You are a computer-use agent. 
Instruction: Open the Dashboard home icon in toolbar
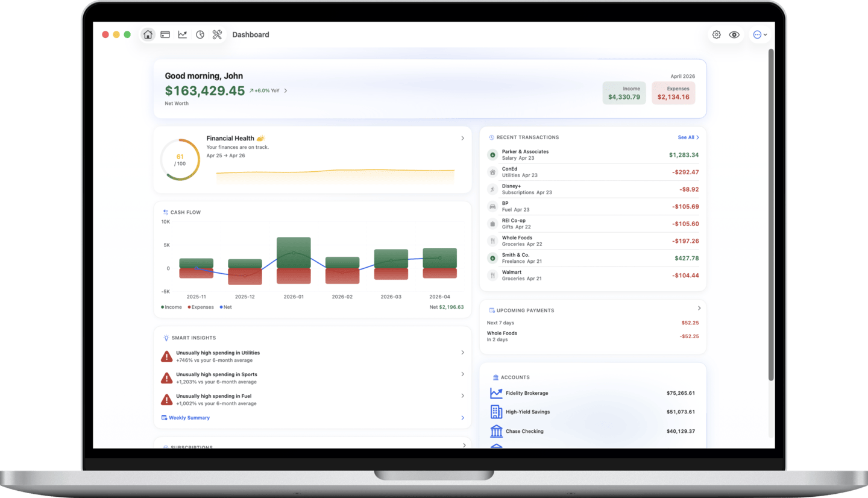coord(148,35)
